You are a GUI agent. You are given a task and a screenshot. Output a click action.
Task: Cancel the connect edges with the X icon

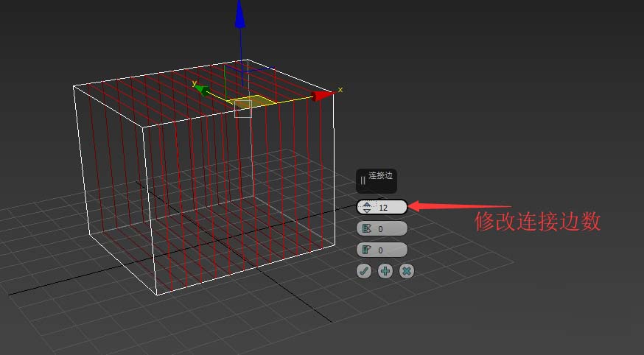point(407,271)
